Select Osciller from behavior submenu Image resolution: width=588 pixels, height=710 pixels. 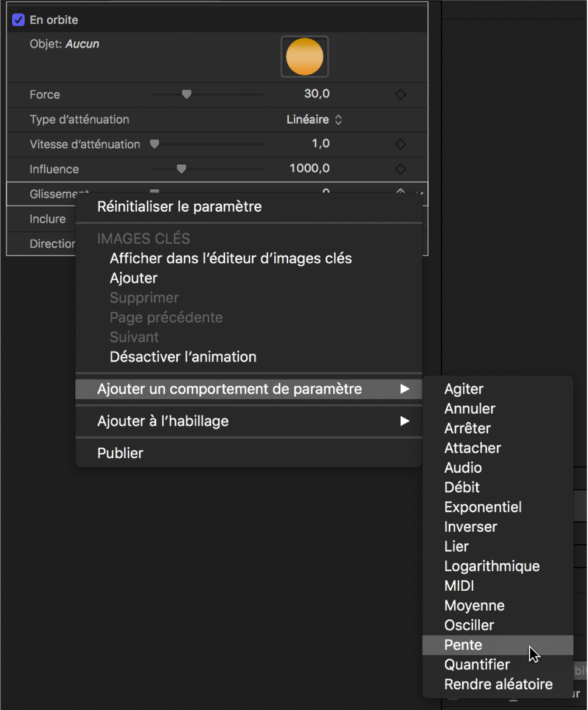coord(469,625)
